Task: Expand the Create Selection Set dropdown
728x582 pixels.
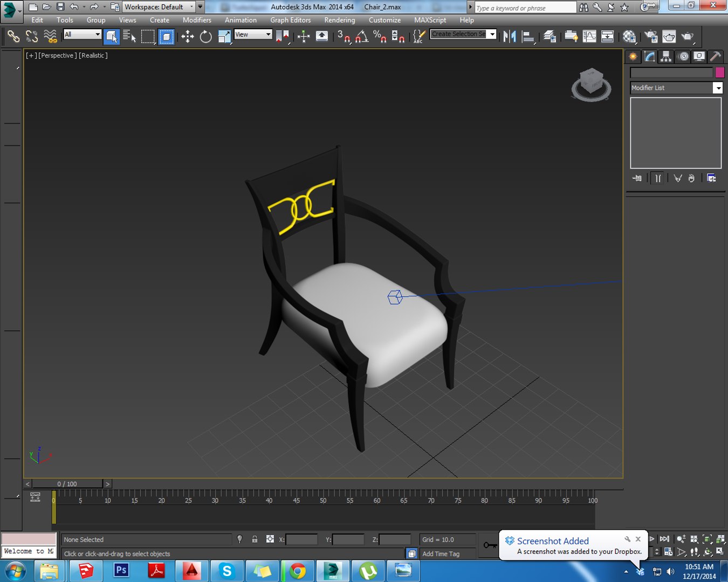Action: pyautogui.click(x=492, y=34)
